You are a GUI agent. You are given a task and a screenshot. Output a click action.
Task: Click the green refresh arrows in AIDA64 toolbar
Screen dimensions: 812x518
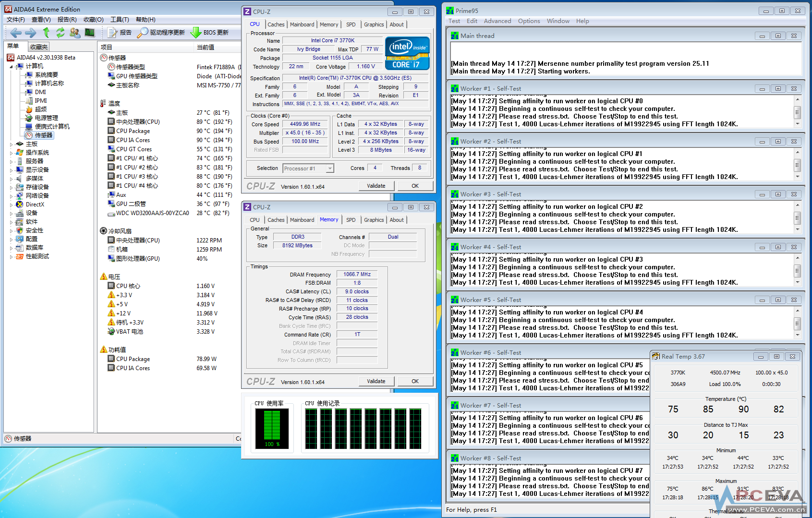point(60,33)
